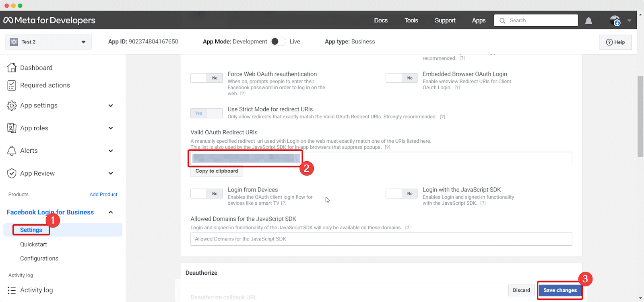The height and width of the screenshot is (302, 644).
Task: Open Support in top navigation
Action: pyautogui.click(x=445, y=21)
